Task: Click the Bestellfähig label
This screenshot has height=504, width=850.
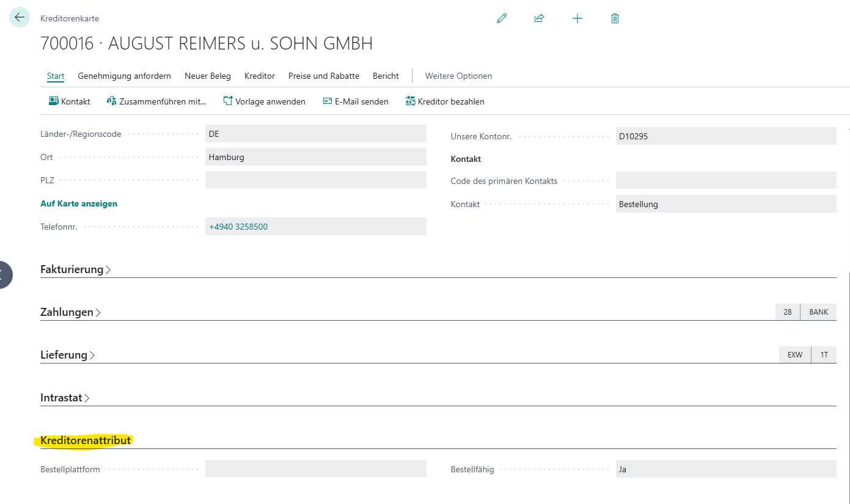Action: (472, 469)
